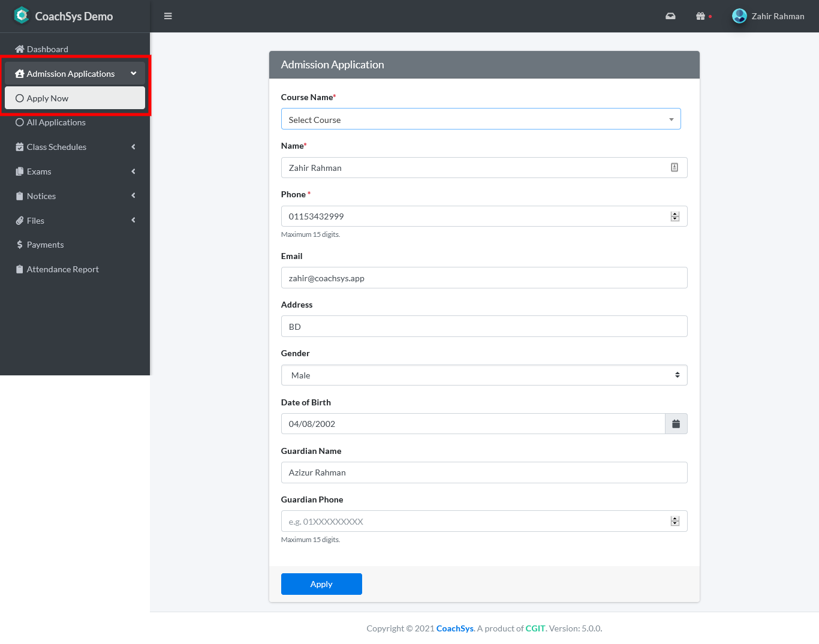Click Zahir Rahman's profile avatar
The height and width of the screenshot is (644, 819).
click(739, 16)
